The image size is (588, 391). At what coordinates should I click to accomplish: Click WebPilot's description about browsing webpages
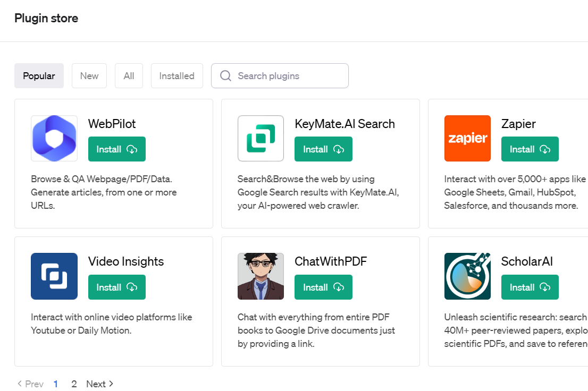104,192
